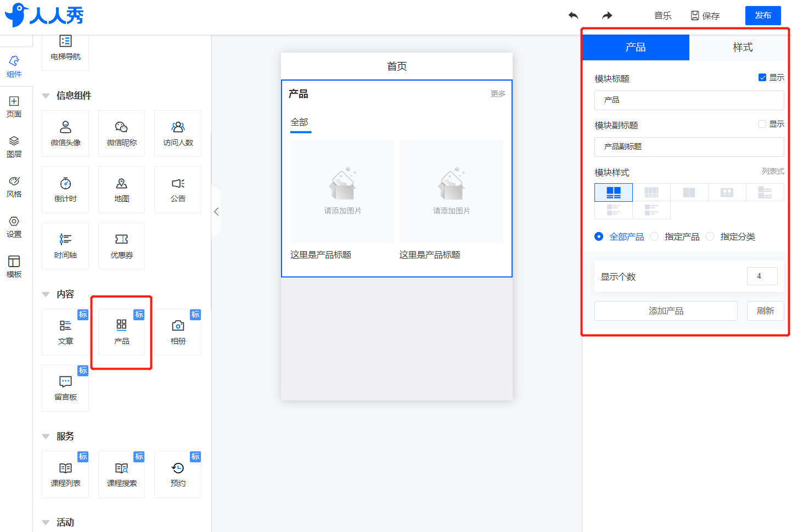Open the 页面 sidebar tab
This screenshot has width=792, height=532.
click(14, 107)
